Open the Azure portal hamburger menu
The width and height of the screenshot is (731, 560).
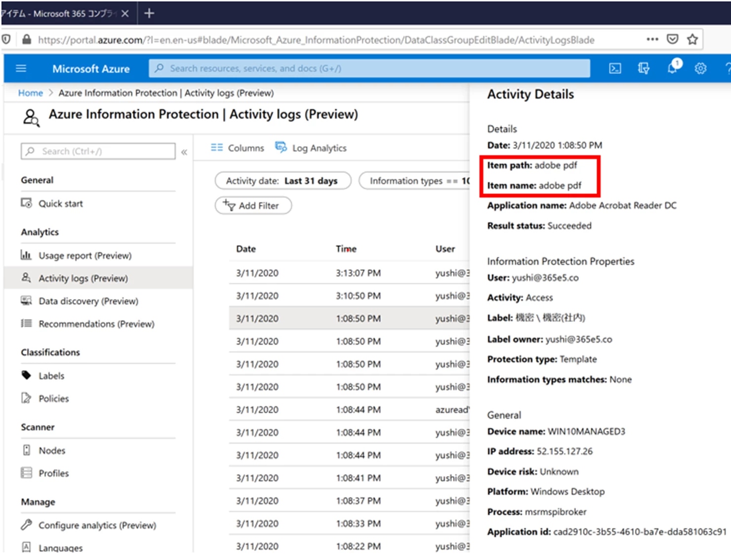coord(21,68)
